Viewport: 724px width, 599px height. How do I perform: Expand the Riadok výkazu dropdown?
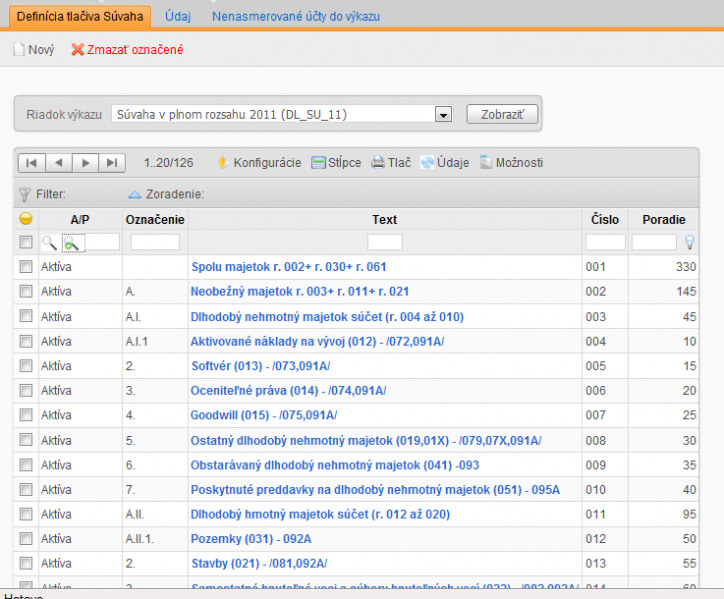443,114
